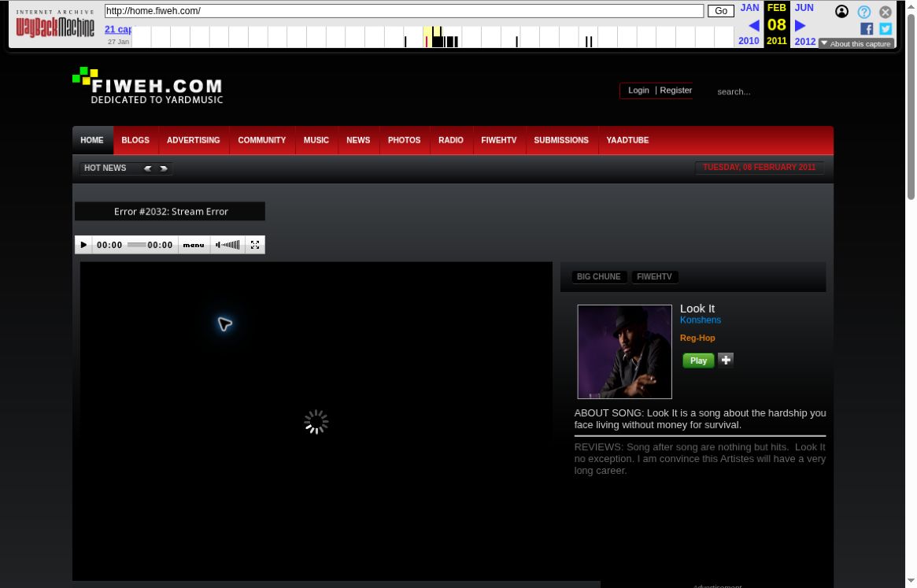Focus the Wayback URL field

pyautogui.click(x=404, y=11)
